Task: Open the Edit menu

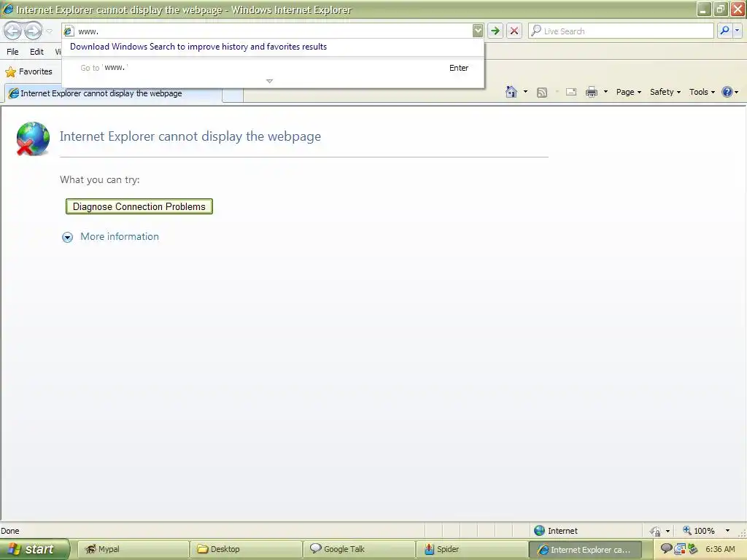Action: 36,52
